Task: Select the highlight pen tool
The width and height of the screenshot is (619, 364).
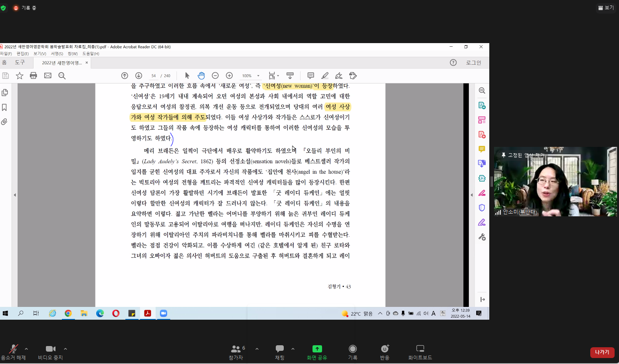Action: (325, 76)
